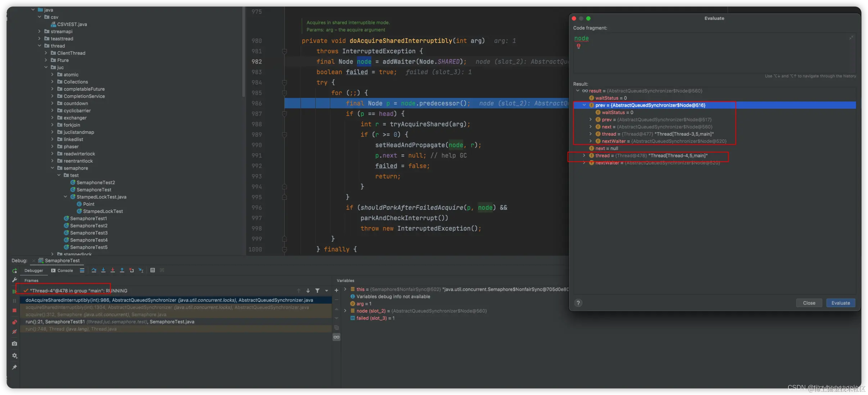Switch to the Console tab
Viewport: 868px width, 395px height.
(x=62, y=271)
